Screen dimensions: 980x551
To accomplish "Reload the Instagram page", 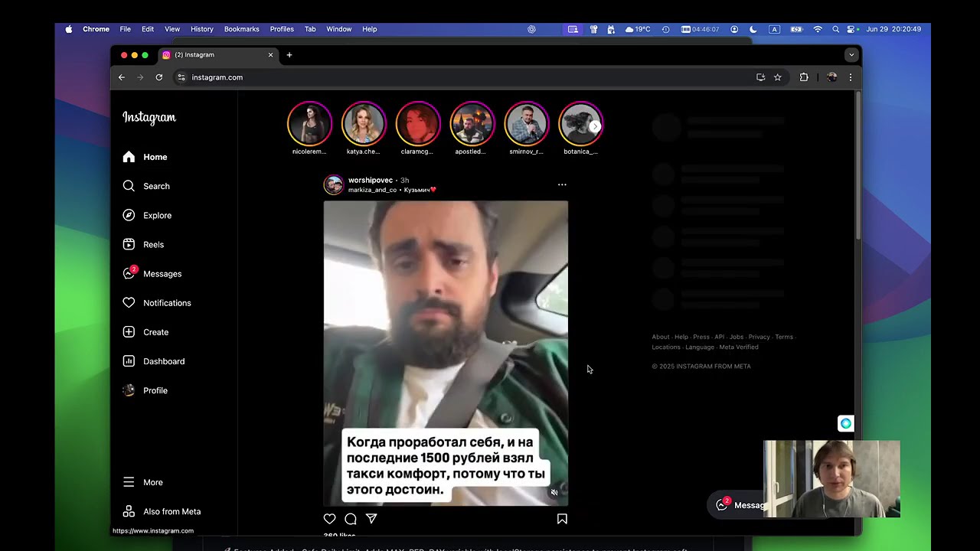I will 159,77.
